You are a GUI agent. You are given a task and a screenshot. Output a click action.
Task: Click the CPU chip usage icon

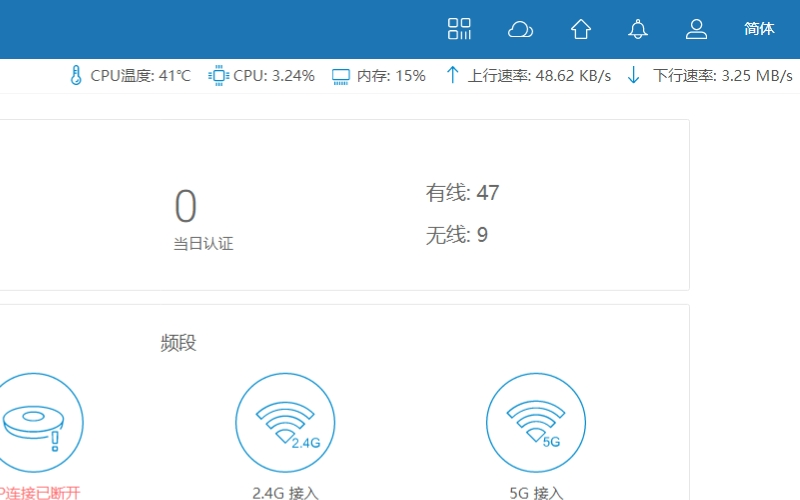point(217,76)
